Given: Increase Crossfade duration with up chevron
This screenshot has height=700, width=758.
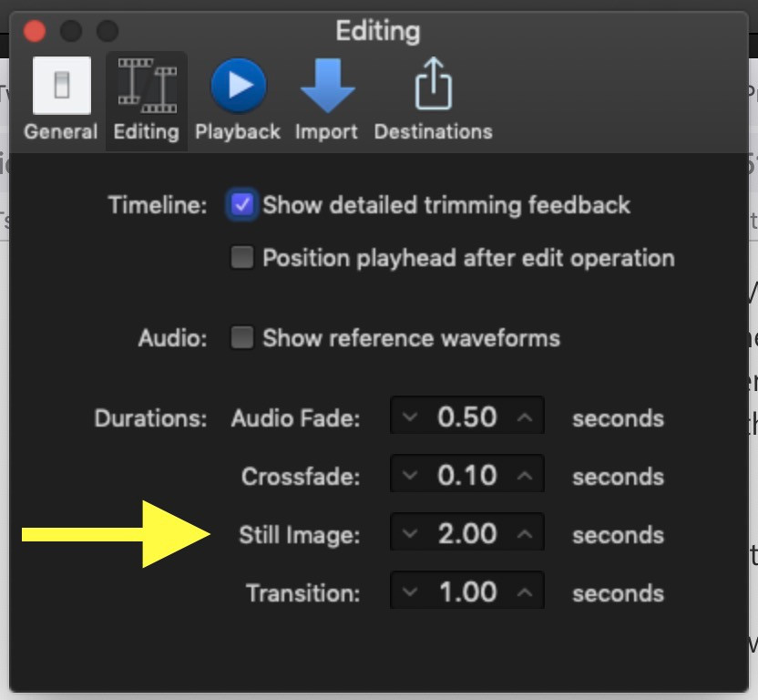Looking at the screenshot, I should (x=525, y=477).
